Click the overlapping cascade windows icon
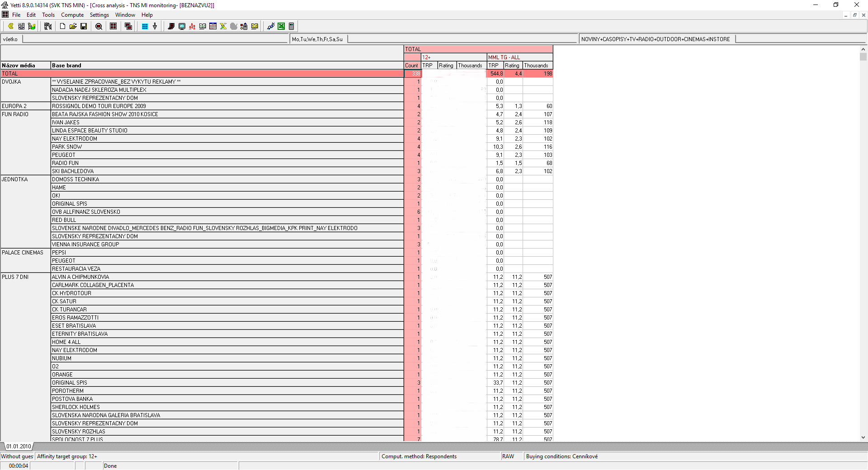Viewport: 868px width, 470px height. (128, 26)
